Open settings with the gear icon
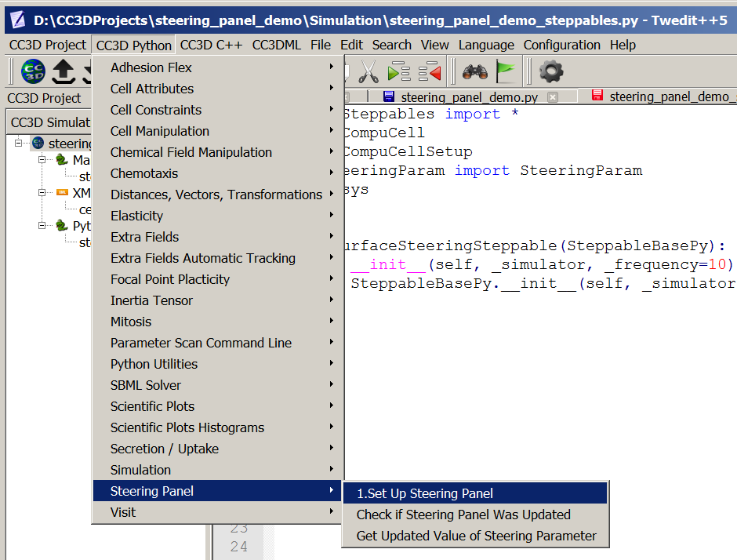 pos(551,72)
